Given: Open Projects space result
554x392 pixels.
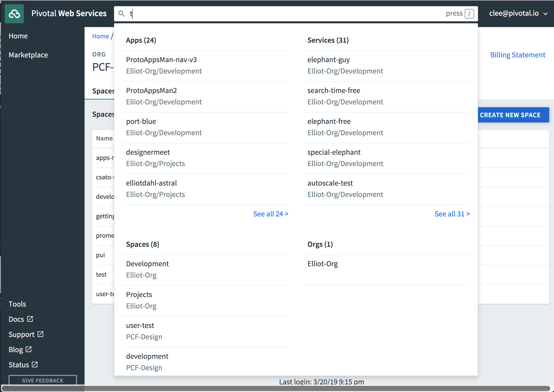Looking at the screenshot, I should pos(205,301).
